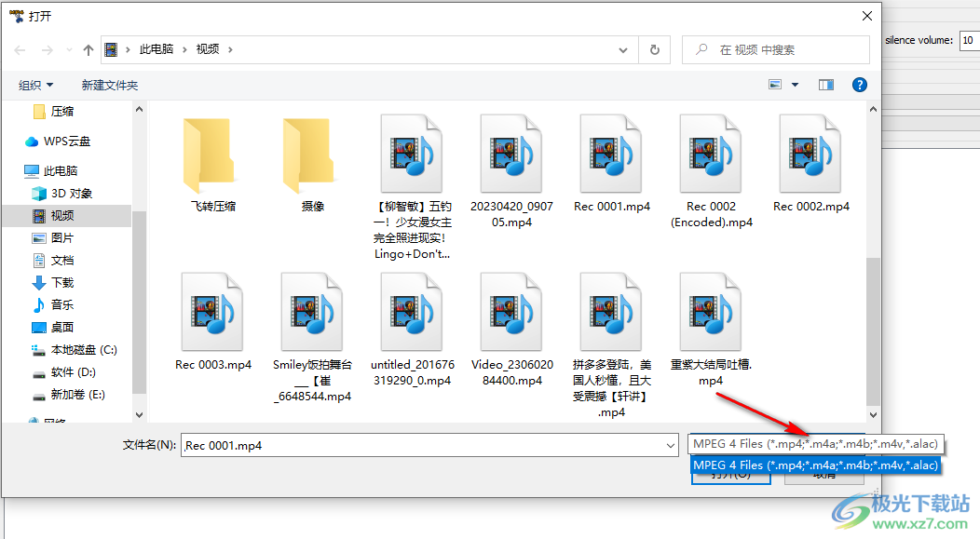
Task: Choose the highlighted MPEG 4 Files option
Action: click(x=816, y=465)
